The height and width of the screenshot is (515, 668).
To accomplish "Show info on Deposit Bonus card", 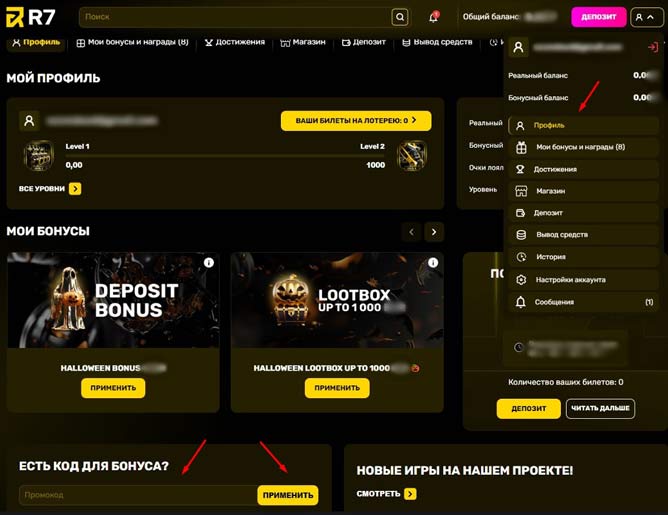I will click(x=208, y=263).
